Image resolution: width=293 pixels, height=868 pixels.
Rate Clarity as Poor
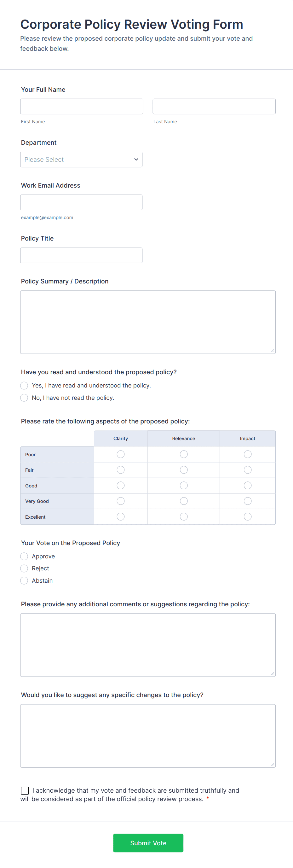[x=121, y=454]
